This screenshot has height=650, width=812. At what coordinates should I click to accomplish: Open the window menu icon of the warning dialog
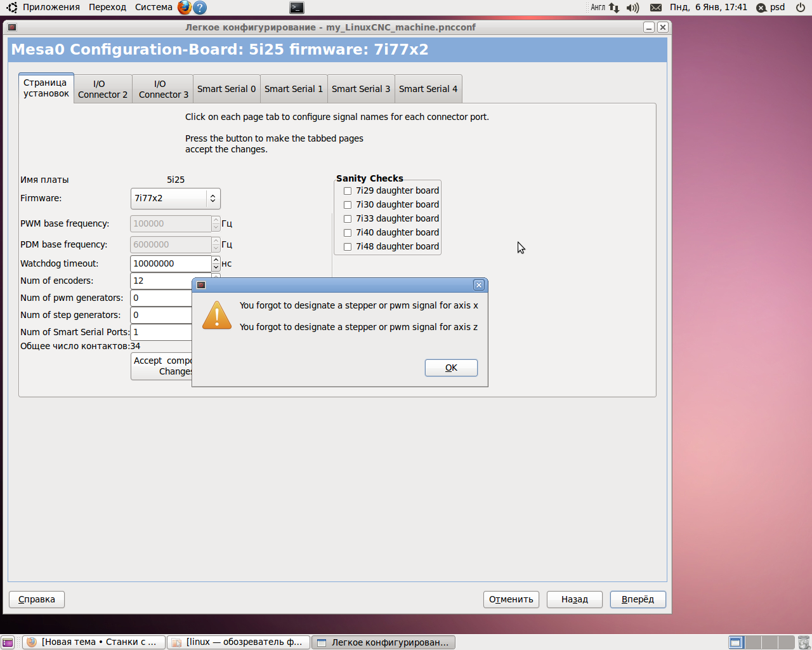(x=201, y=285)
